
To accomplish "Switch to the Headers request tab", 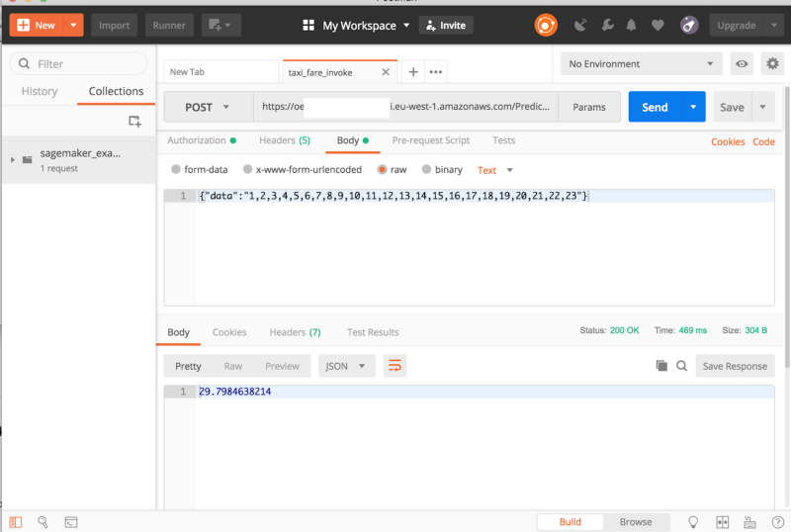I will [284, 140].
